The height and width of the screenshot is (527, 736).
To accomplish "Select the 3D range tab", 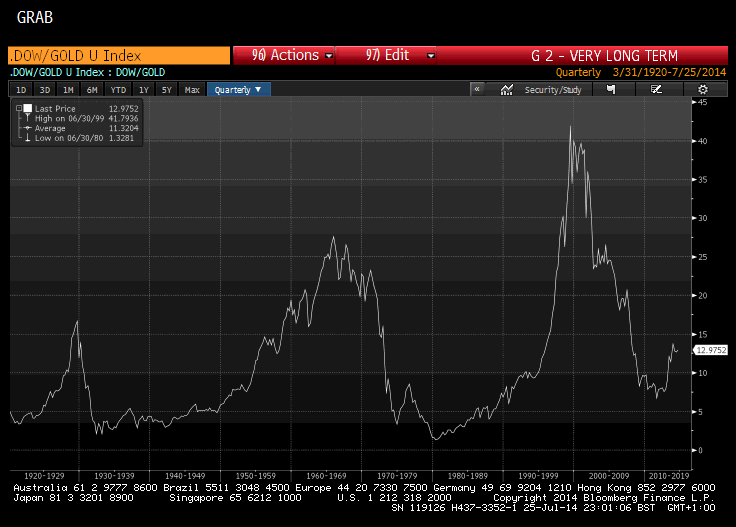I will tap(45, 90).
